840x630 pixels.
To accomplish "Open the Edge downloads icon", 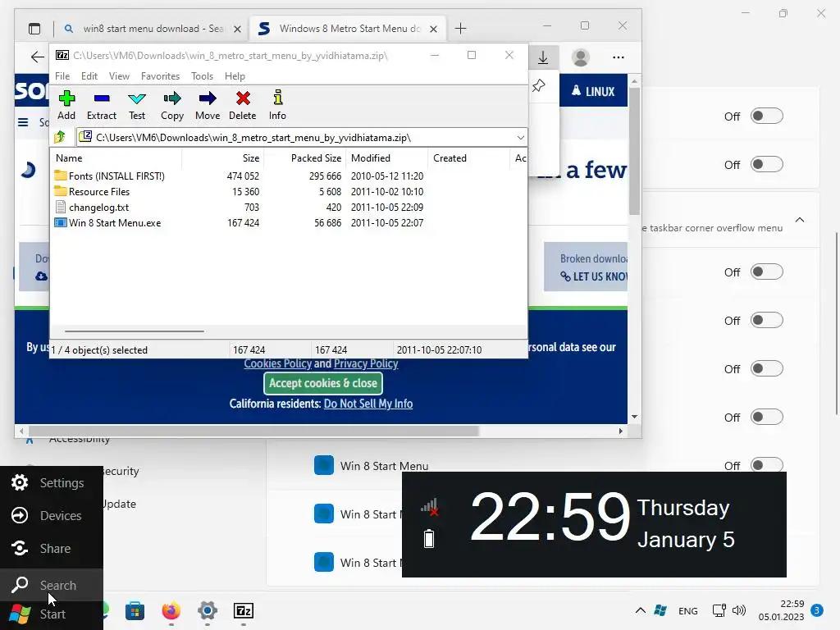I will [x=543, y=57].
